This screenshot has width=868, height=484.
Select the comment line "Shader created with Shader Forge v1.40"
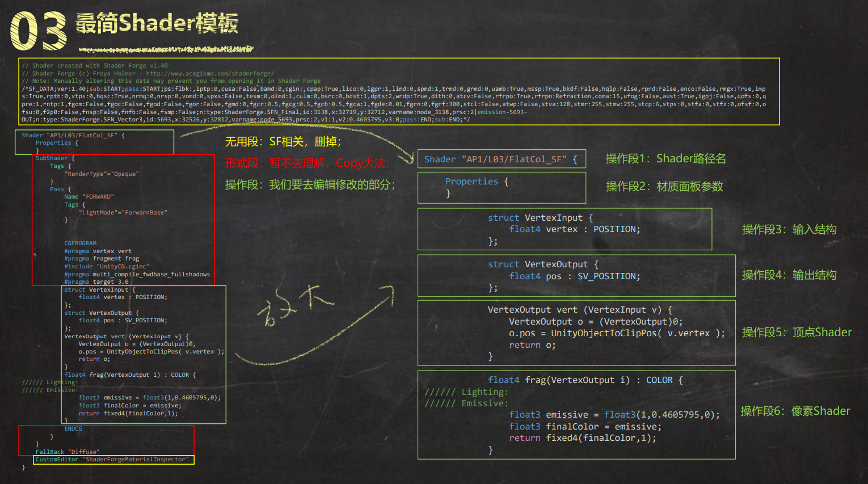click(x=95, y=66)
